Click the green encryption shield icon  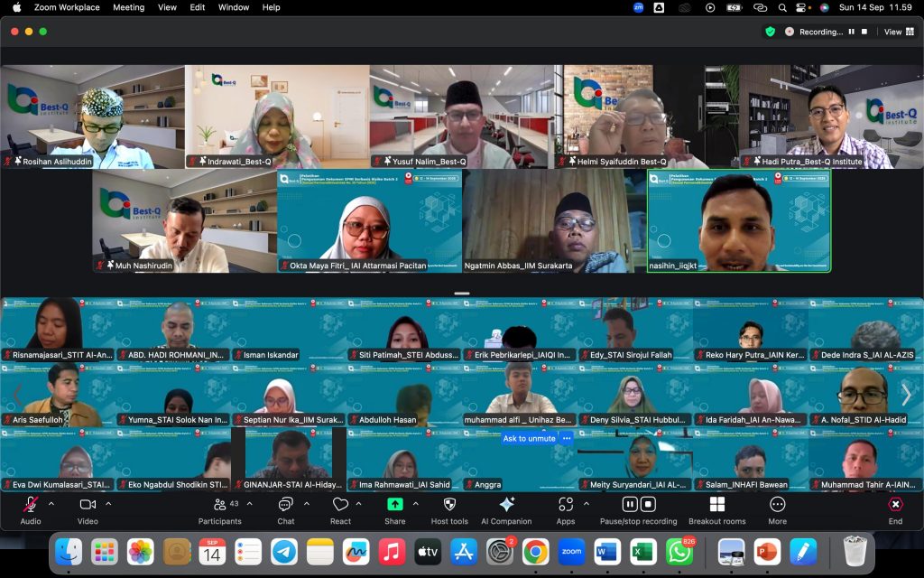point(770,32)
